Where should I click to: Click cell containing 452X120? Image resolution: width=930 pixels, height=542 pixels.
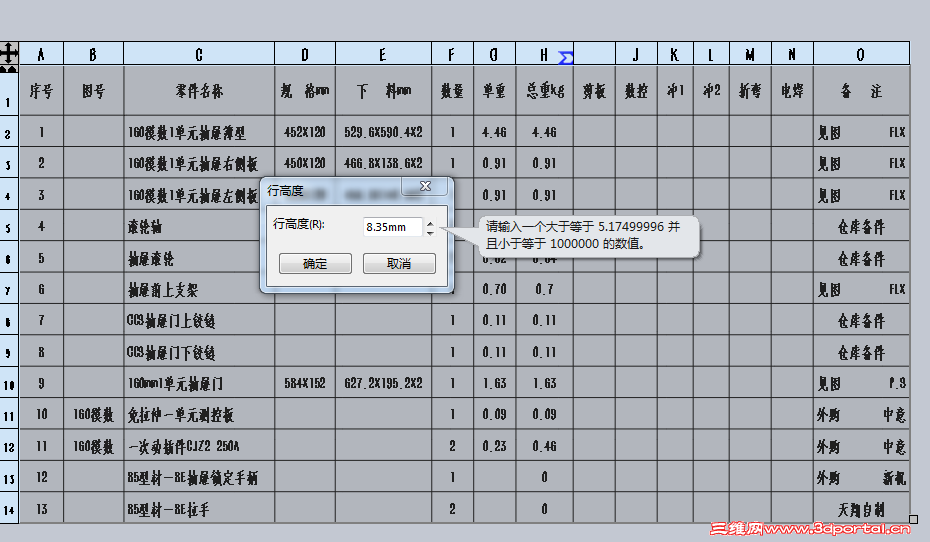pos(305,132)
